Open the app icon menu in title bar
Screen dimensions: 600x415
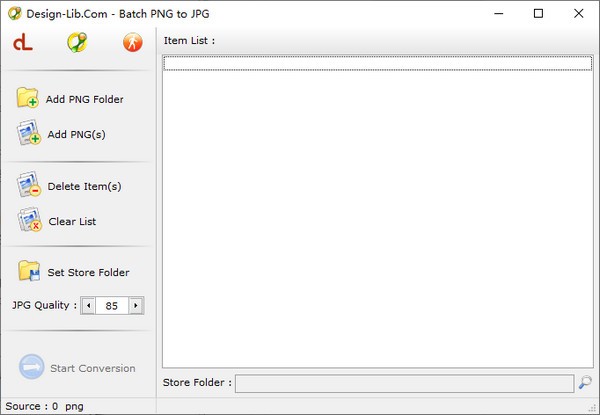tap(14, 13)
